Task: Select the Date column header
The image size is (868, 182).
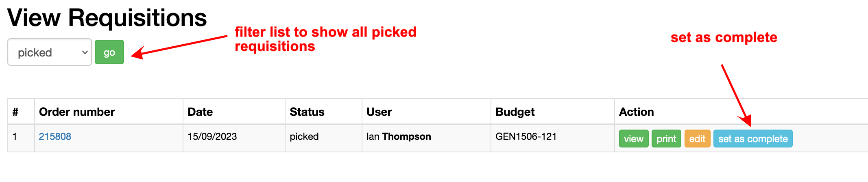Action: 200,112
